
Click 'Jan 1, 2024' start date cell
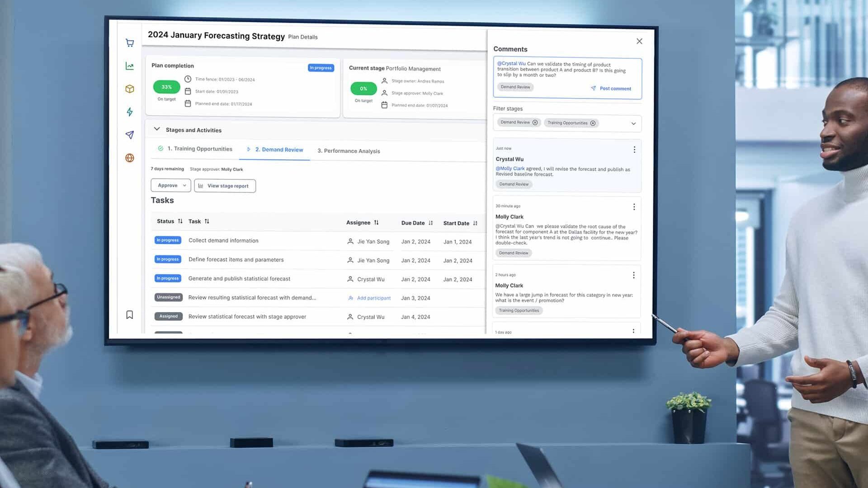point(458,242)
